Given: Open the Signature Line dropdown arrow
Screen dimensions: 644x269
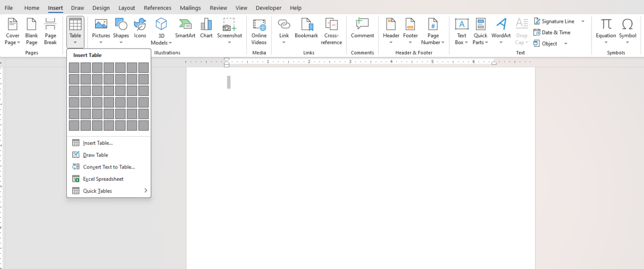Looking at the screenshot, I should 583,21.
